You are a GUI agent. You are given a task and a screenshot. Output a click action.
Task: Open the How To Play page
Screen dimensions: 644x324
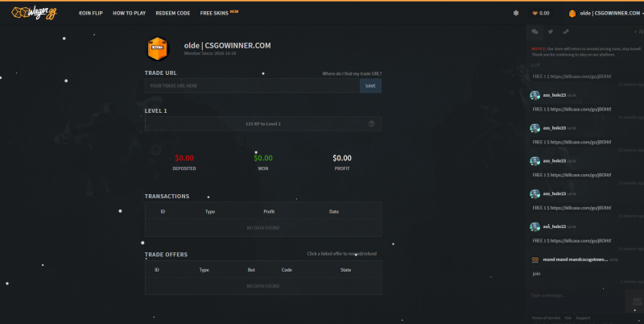(x=129, y=13)
